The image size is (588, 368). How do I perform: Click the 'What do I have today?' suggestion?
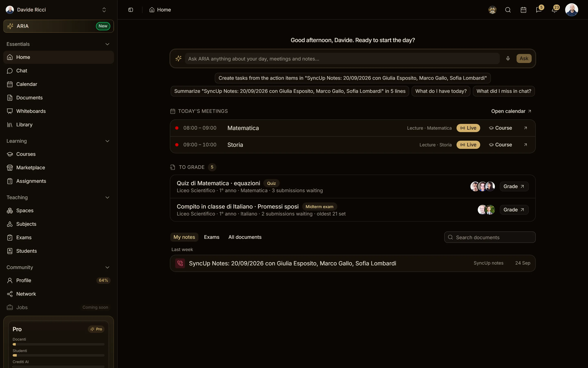441,91
